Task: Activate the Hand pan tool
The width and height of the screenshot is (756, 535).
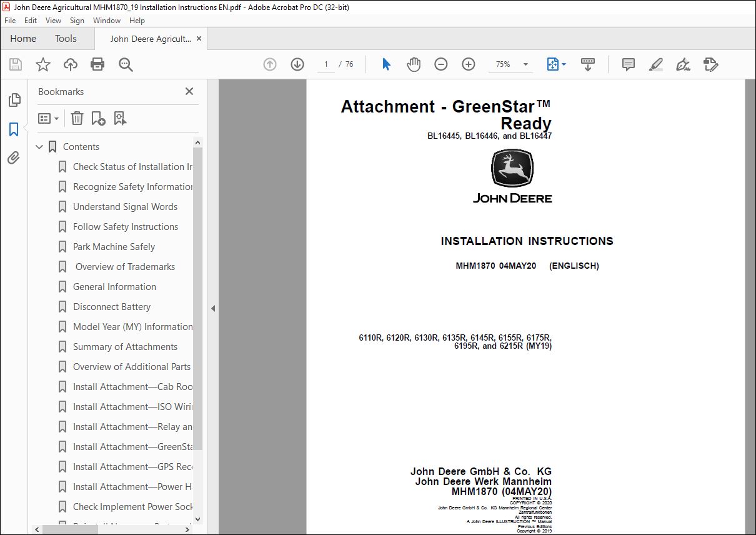Action: 414,64
